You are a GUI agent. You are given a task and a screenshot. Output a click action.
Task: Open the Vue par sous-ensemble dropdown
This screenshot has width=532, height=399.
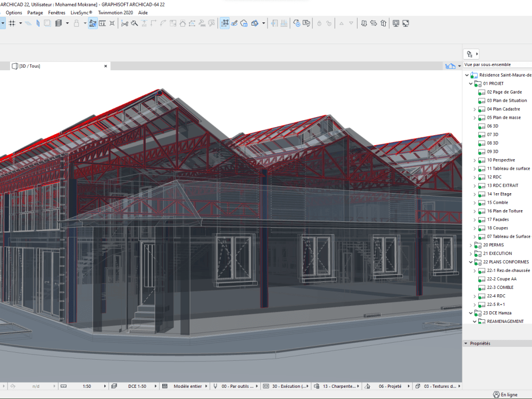coord(497,64)
